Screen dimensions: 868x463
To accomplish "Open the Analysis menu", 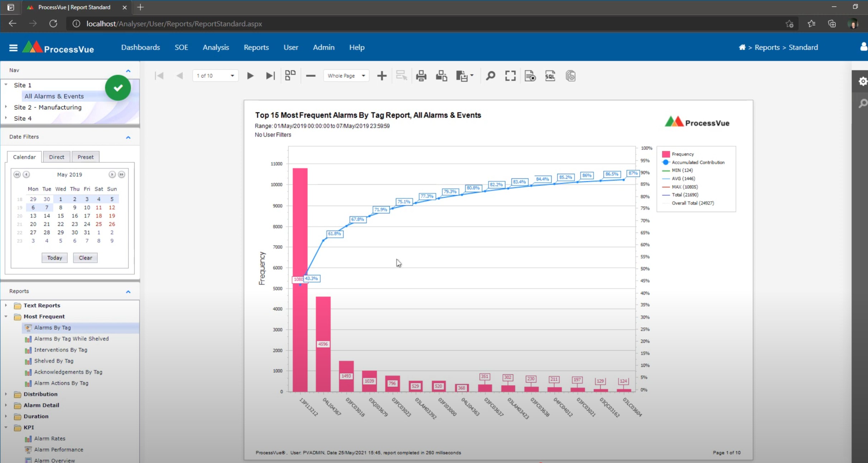I will [x=216, y=47].
